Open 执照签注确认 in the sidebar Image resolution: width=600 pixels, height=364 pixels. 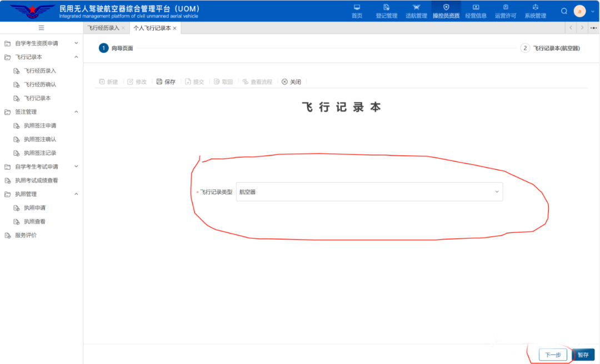pyautogui.click(x=40, y=140)
